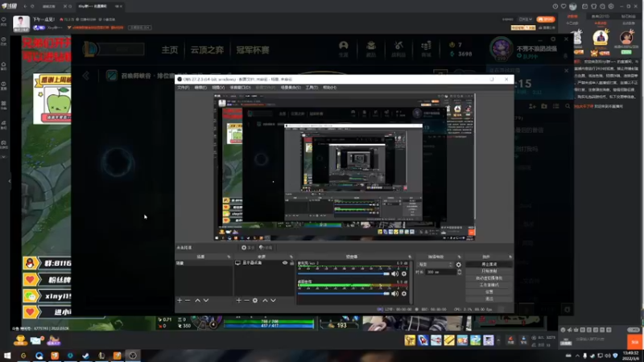Image resolution: width=644 pixels, height=362 pixels.
Task: Adjust transition duration stepper arrows
Action: tap(459, 272)
